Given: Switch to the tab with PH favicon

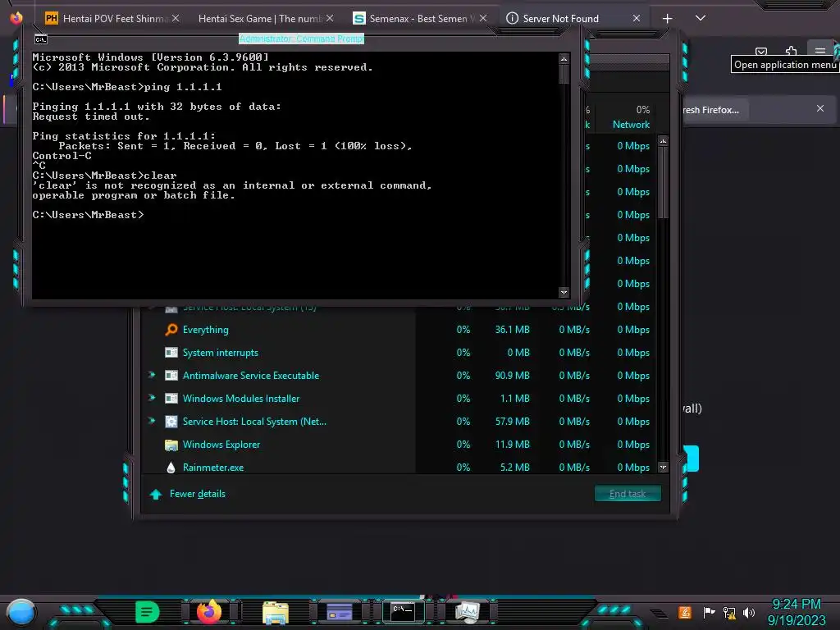Looking at the screenshot, I should tap(112, 19).
